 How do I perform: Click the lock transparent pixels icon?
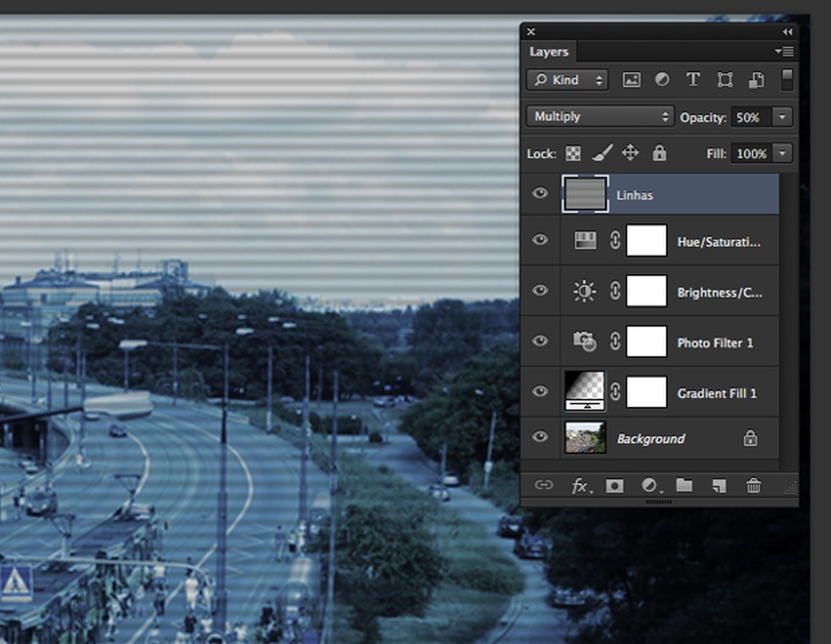(573, 154)
